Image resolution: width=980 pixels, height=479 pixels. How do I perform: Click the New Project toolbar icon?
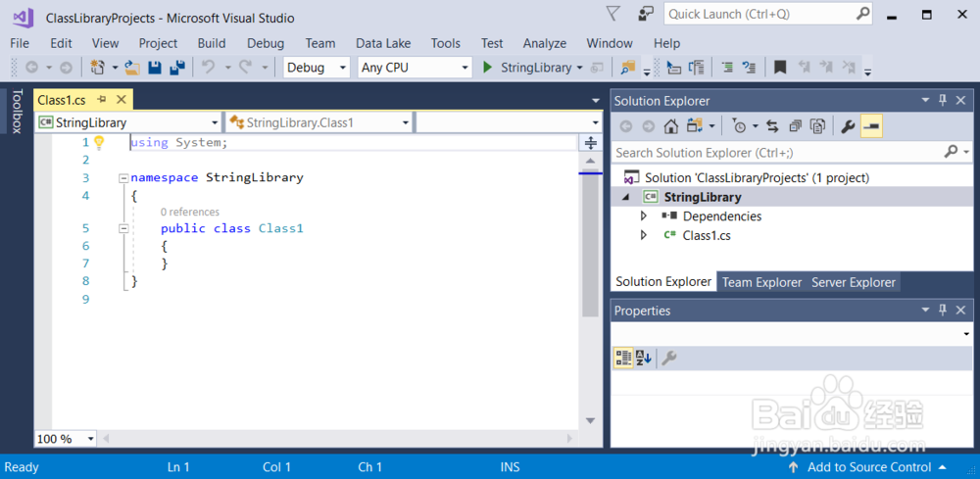[97, 67]
